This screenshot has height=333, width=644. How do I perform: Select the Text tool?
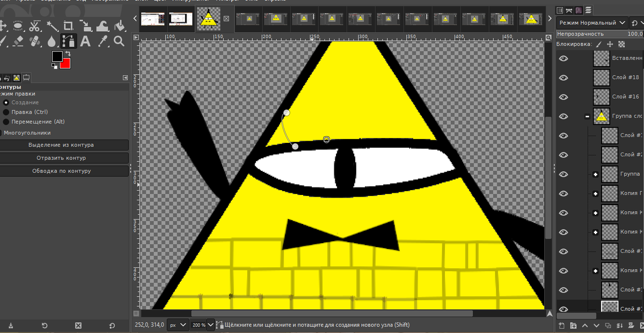coord(86,41)
